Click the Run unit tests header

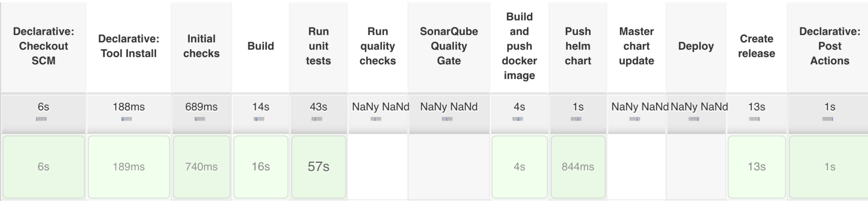click(x=319, y=46)
